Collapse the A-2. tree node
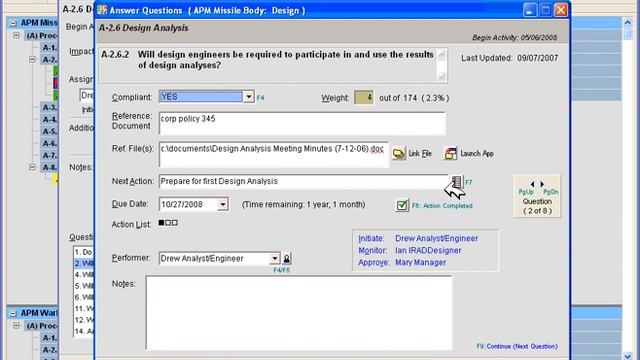640x360 pixels. (32, 60)
